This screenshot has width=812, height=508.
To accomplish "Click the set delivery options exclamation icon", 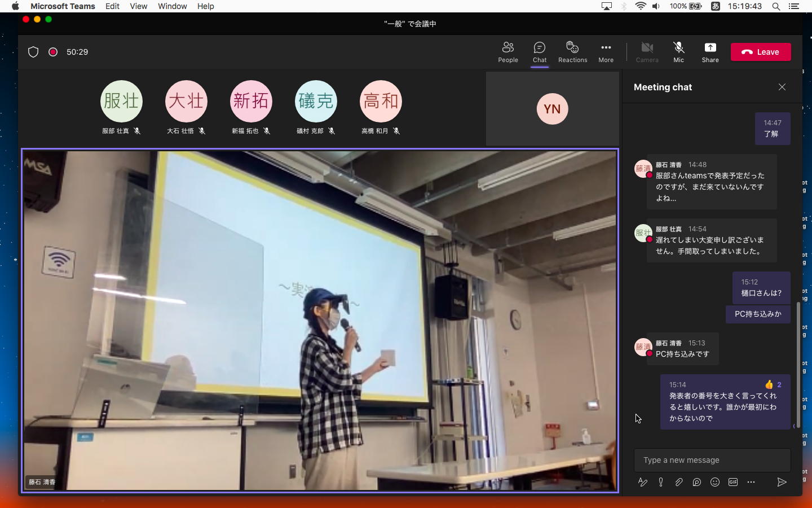I will point(661,482).
